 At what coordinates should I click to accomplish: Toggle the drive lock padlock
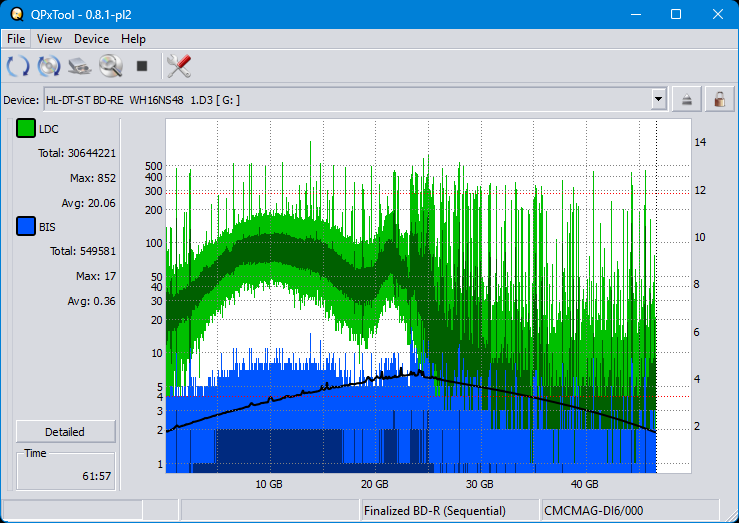point(718,99)
